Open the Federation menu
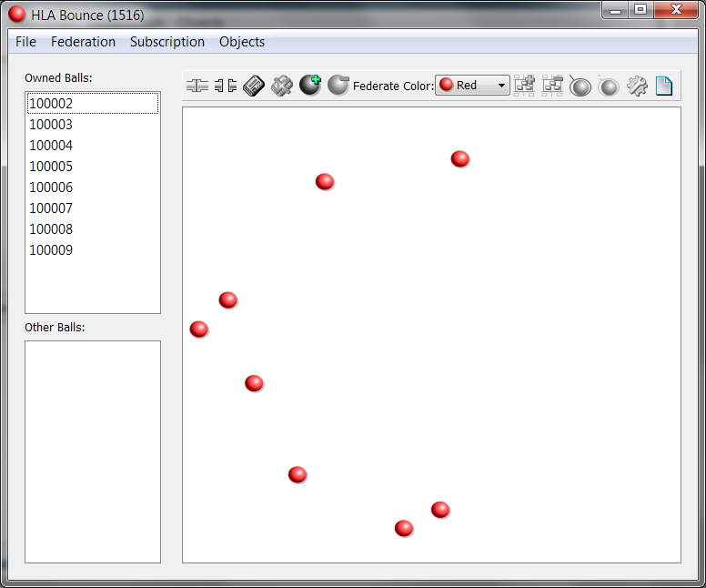The width and height of the screenshot is (706, 588). pos(83,42)
